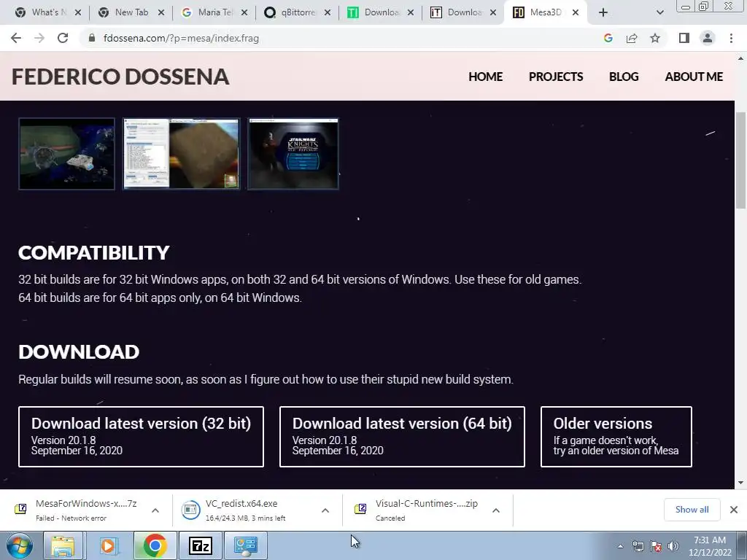Viewport: 747px width, 560px height.
Task: Open the textured cube screenshot thumbnail
Action: point(181,154)
